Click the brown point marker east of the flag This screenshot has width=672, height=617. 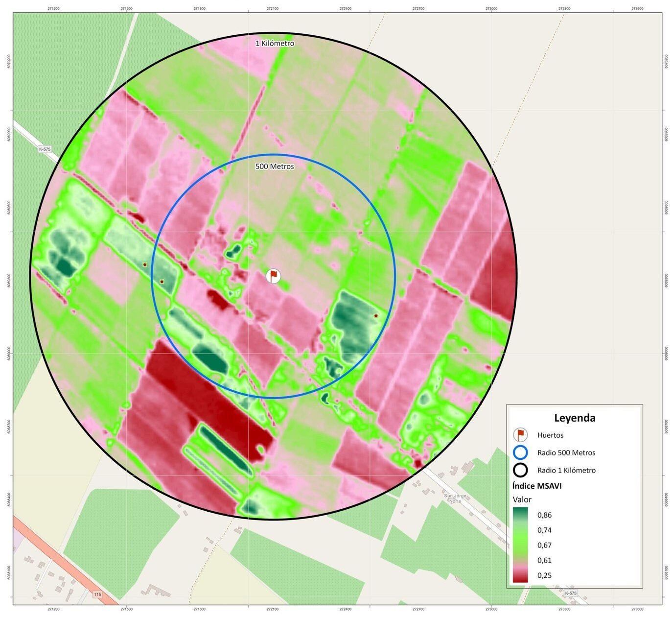click(x=376, y=316)
